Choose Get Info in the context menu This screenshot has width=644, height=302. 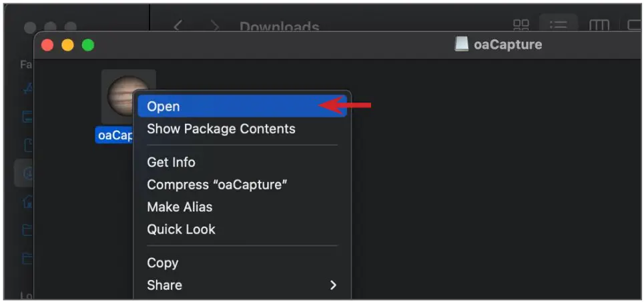coord(171,162)
